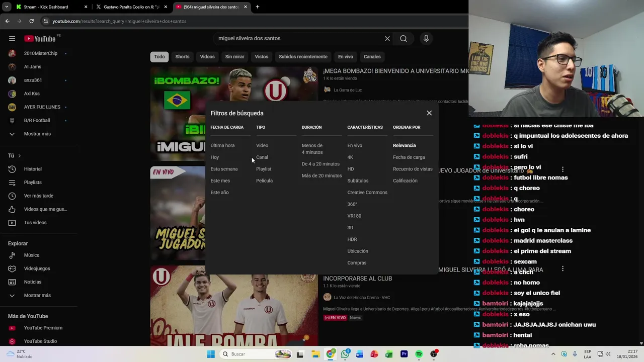
Task: Enable the Creative Commons filter
Action: pos(367,193)
